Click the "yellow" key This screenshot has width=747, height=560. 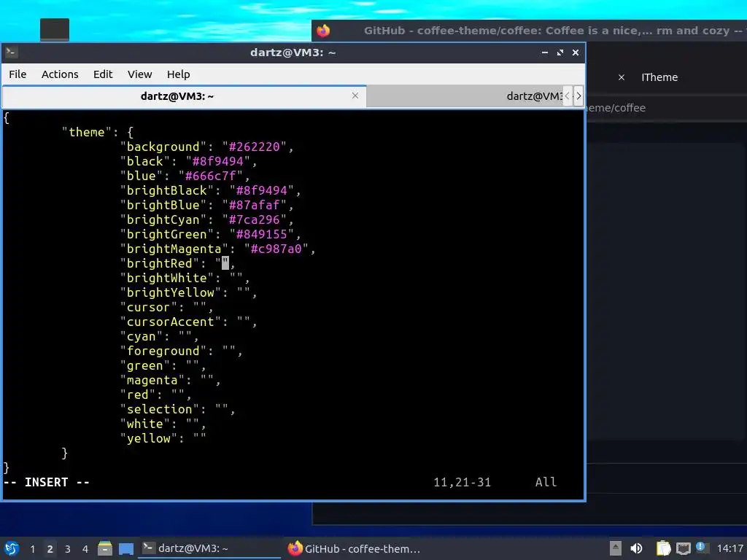click(149, 438)
